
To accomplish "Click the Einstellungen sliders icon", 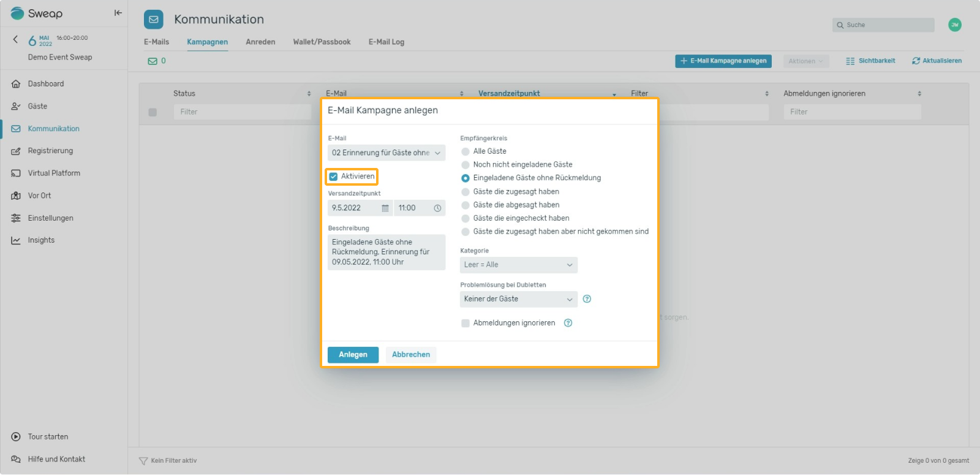I will tap(16, 218).
